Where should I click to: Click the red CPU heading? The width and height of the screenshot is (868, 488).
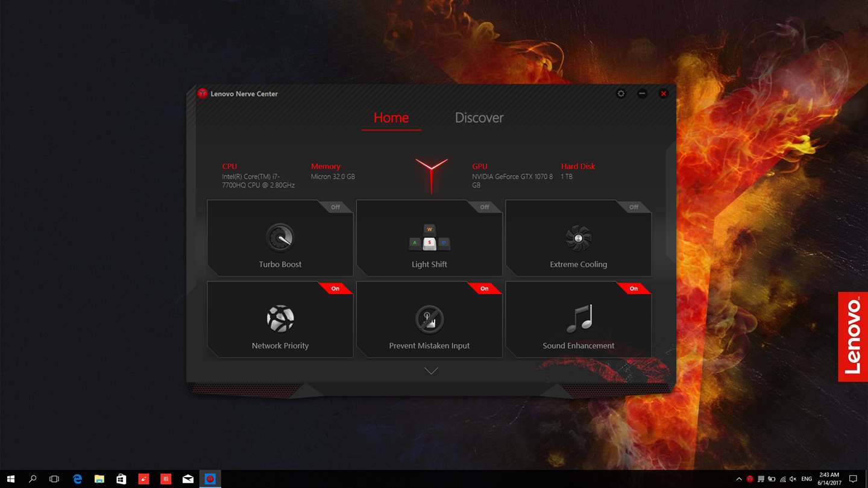click(230, 166)
